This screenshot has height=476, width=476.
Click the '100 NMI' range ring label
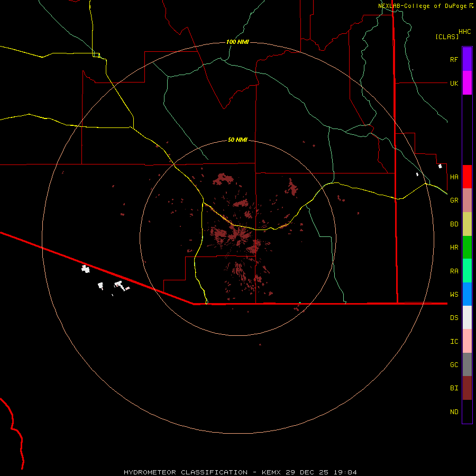tap(237, 42)
